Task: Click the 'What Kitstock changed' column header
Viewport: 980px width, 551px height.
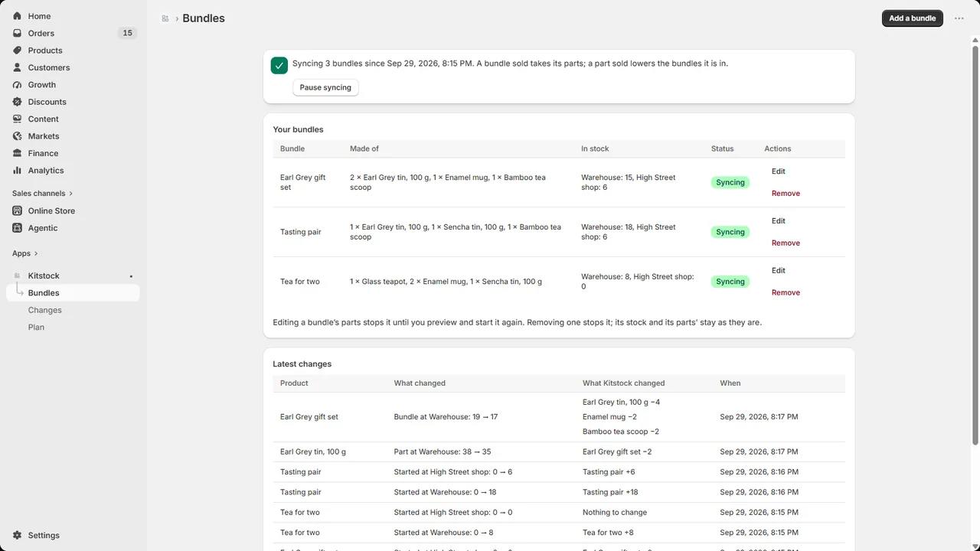Action: (624, 383)
